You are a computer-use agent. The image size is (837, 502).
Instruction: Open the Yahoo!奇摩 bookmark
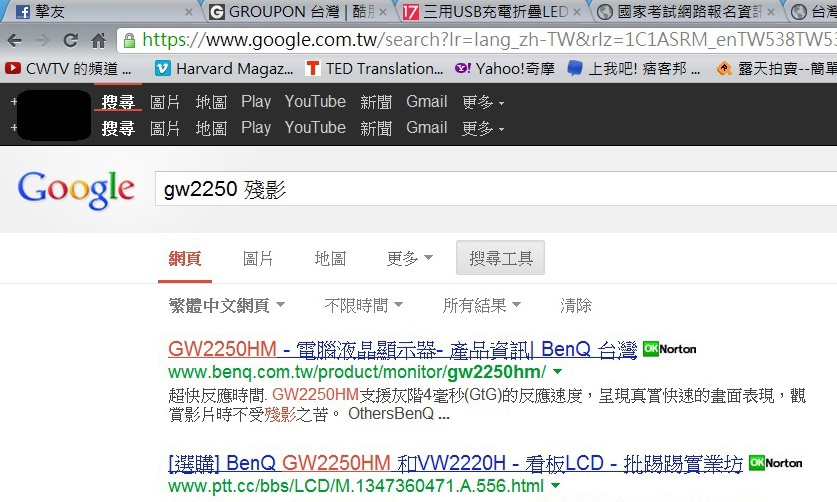click(x=504, y=68)
